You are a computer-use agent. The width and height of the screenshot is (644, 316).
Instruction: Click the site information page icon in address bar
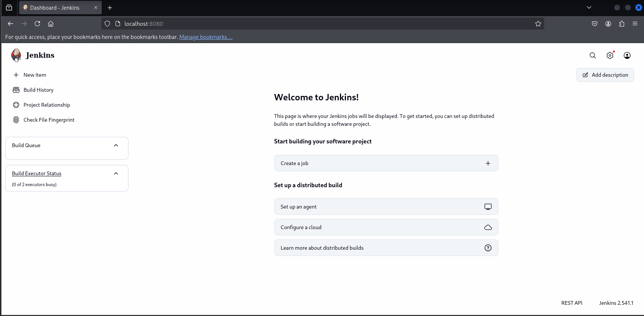(118, 24)
